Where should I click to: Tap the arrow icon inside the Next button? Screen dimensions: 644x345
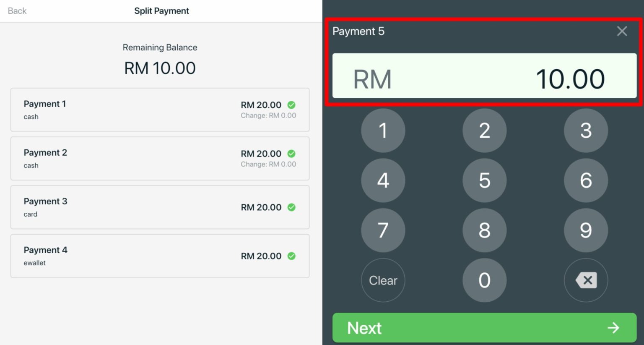614,328
